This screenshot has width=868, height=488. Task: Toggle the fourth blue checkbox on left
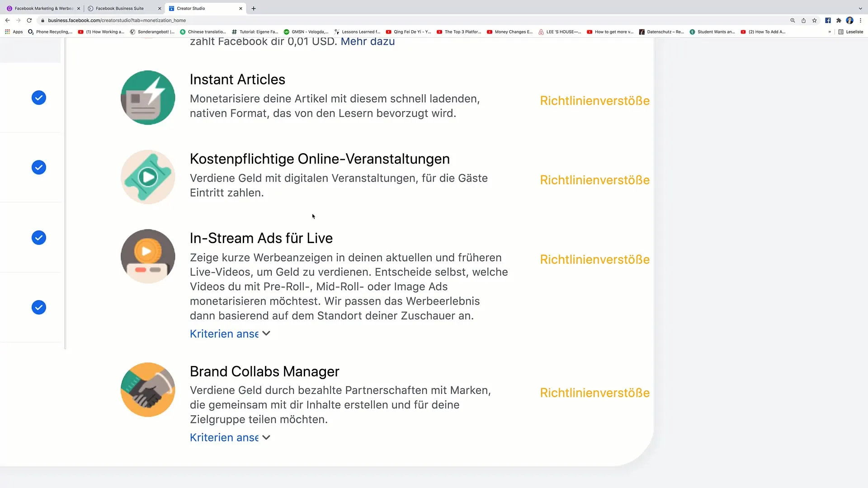[x=39, y=307]
